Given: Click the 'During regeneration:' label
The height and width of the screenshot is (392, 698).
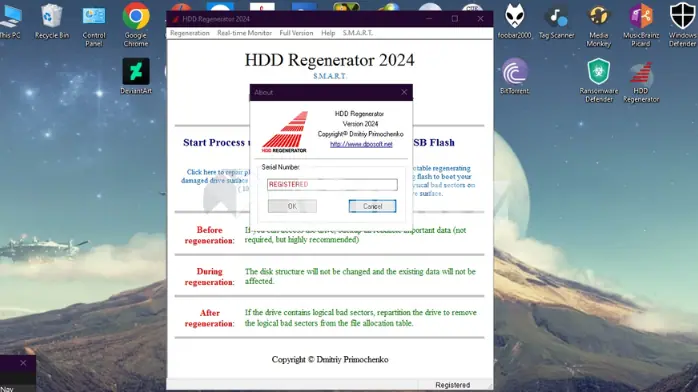Looking at the screenshot, I should [x=209, y=277].
